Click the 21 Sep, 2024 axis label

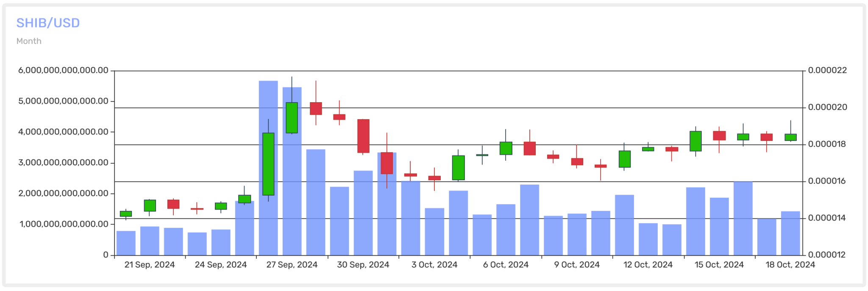point(150,265)
